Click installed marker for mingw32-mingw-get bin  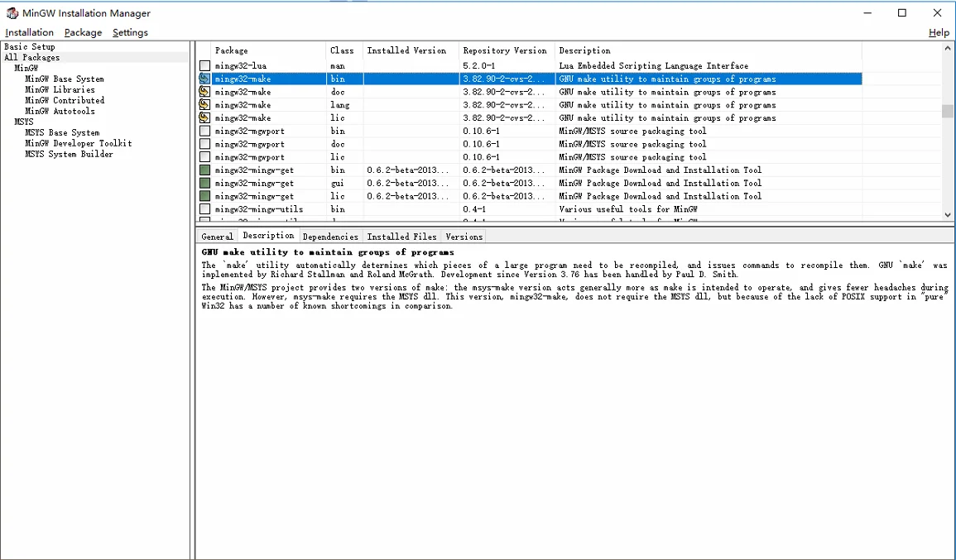click(x=205, y=170)
